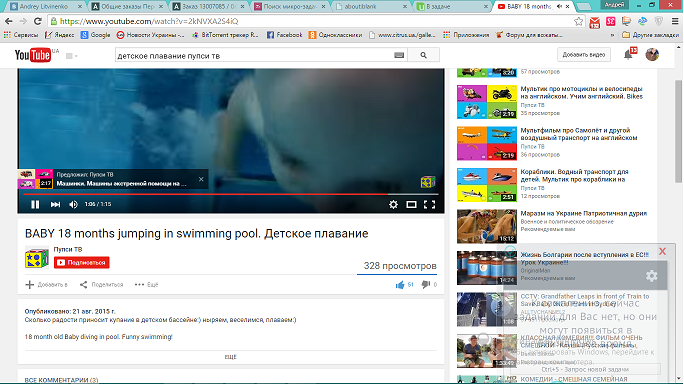Seek on the red video progress bar
The height and width of the screenshot is (388, 684).
230,194
